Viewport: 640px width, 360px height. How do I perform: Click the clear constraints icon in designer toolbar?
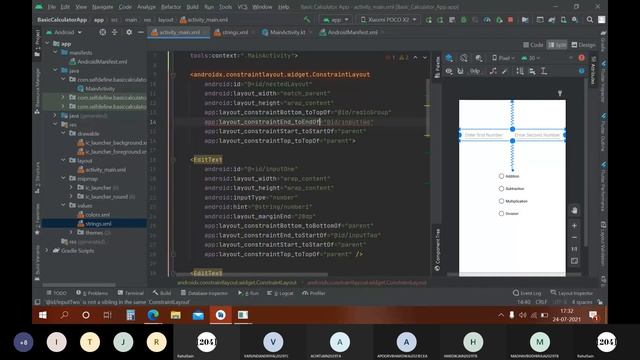[493, 71]
